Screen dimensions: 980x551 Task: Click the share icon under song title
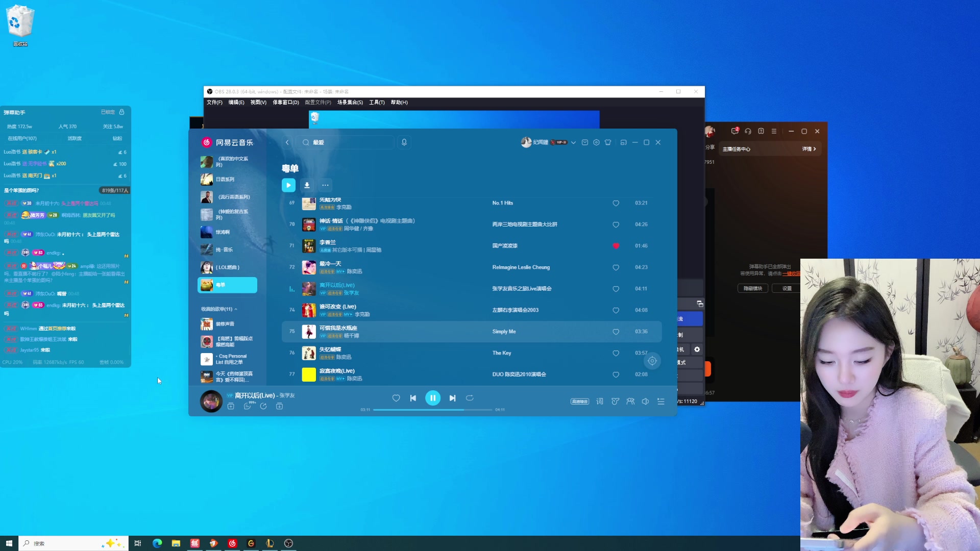[263, 406]
